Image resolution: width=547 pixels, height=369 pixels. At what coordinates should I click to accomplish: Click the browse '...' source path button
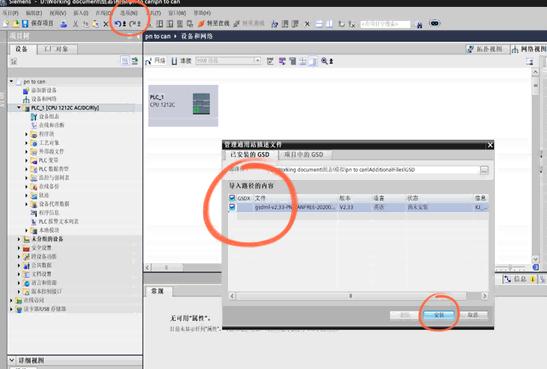click(x=484, y=170)
